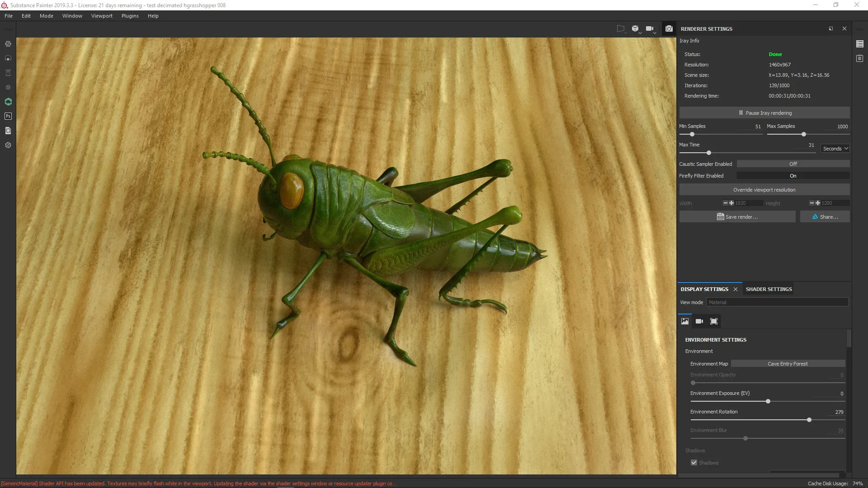This screenshot has height=488, width=868.
Task: Click the Pause Iray rendering button
Action: [764, 113]
